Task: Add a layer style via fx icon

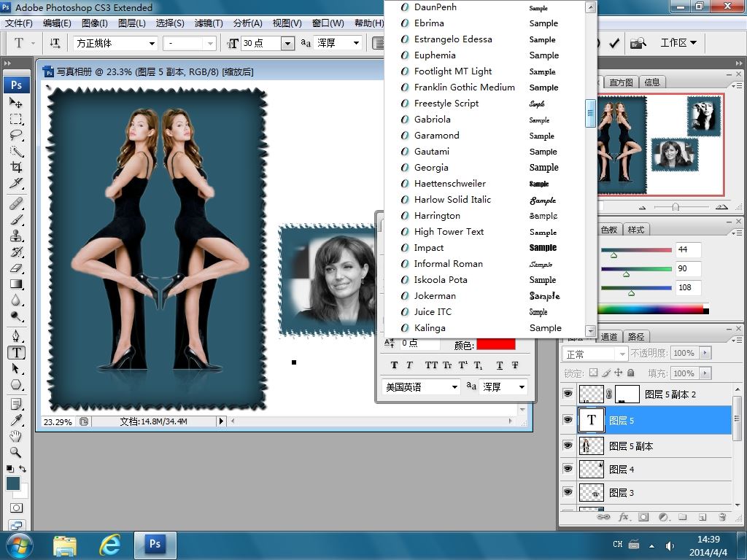Action: coord(624,517)
